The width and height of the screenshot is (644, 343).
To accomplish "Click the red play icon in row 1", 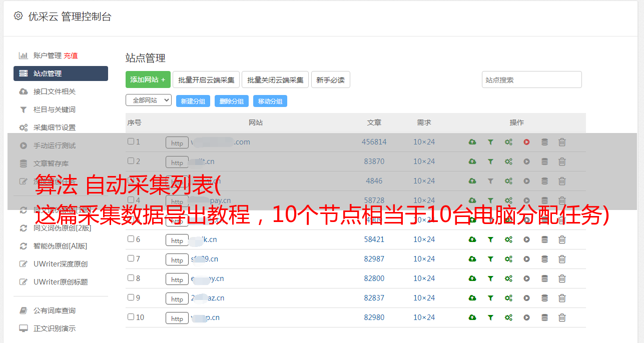I will [526, 142].
